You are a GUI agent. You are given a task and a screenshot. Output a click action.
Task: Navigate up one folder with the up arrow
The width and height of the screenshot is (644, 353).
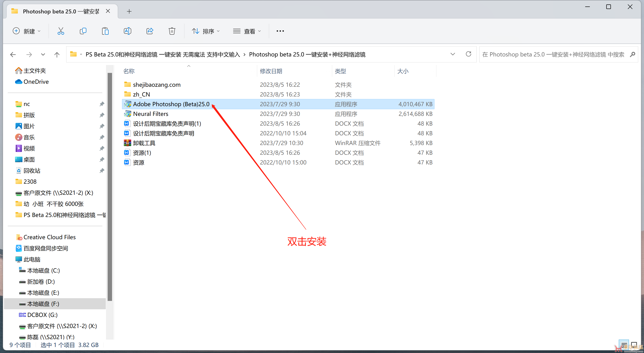pos(57,54)
